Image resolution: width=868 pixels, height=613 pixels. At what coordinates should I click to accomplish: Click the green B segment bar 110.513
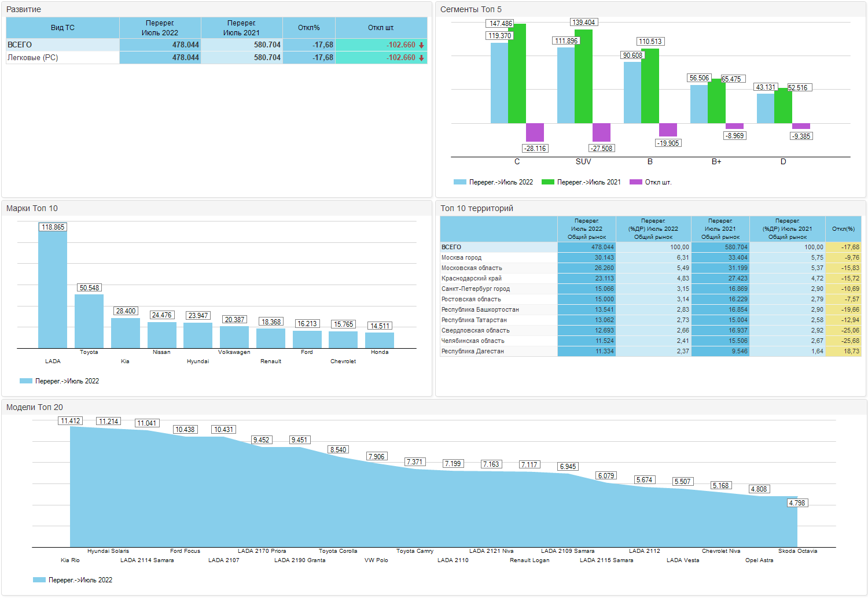pyautogui.click(x=650, y=86)
